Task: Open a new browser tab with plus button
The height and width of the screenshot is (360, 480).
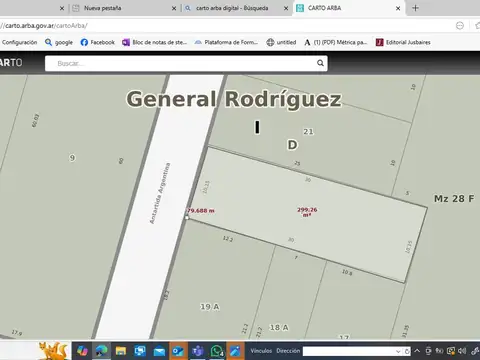Action: coord(415,8)
